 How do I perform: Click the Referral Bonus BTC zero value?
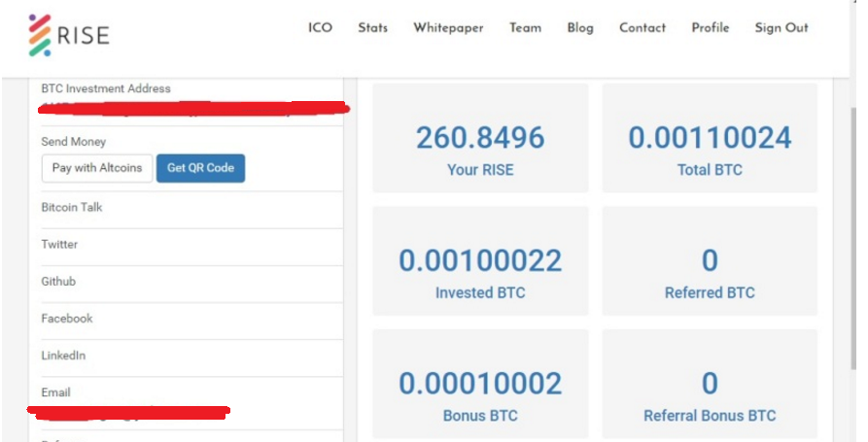[710, 384]
